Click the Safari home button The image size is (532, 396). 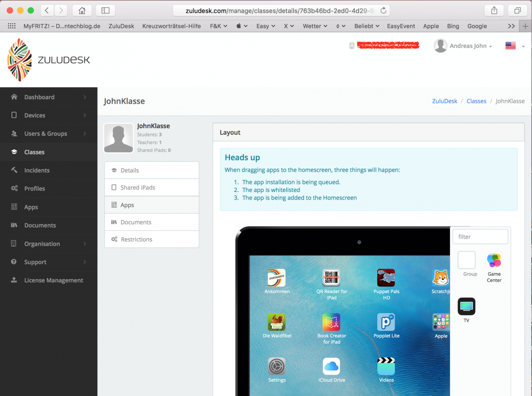point(82,10)
